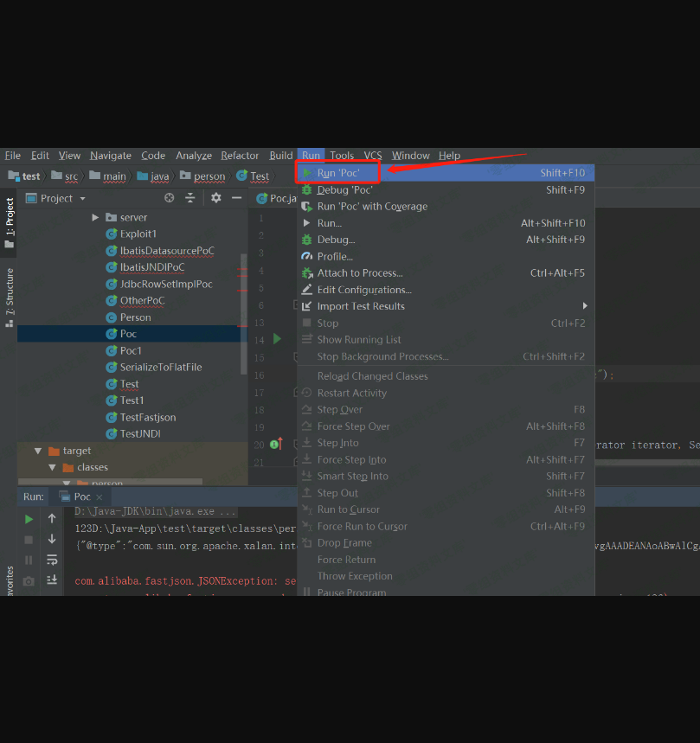Click the up arrow in Run console toolbar
This screenshot has width=700, height=743.
[52, 519]
